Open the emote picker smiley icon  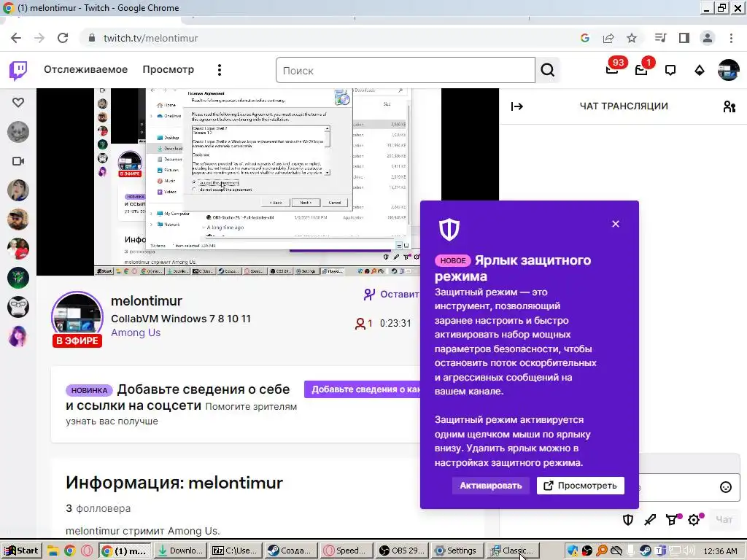tap(726, 486)
